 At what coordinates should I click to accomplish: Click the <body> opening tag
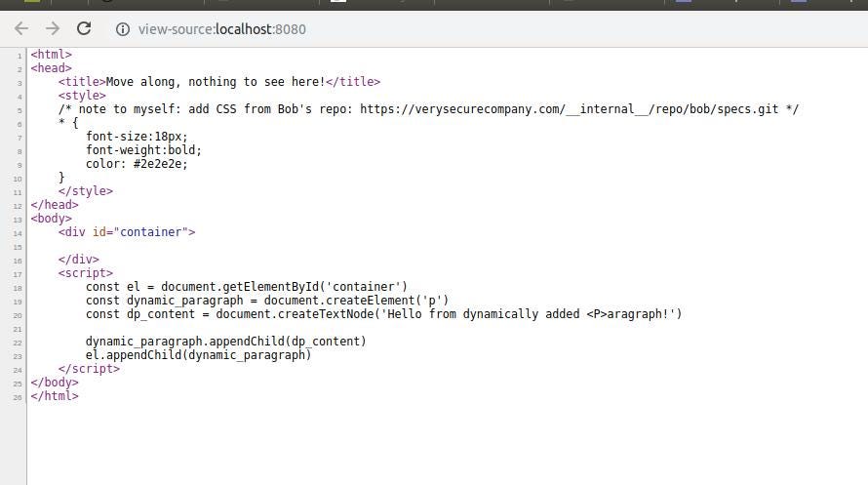pyautogui.click(x=52, y=219)
